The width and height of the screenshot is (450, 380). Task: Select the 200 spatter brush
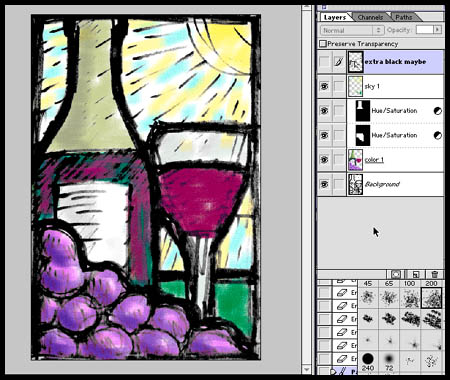coord(432,298)
